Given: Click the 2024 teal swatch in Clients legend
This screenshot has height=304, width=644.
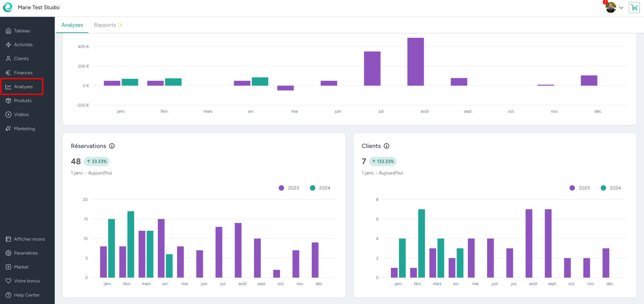Looking at the screenshot, I should coord(603,188).
